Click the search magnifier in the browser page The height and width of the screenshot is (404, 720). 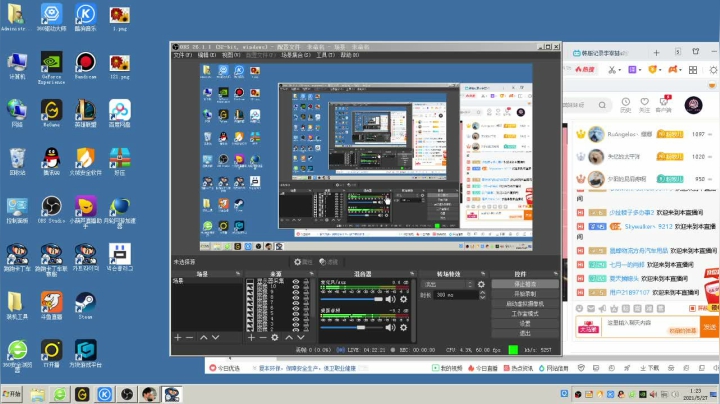point(602,105)
